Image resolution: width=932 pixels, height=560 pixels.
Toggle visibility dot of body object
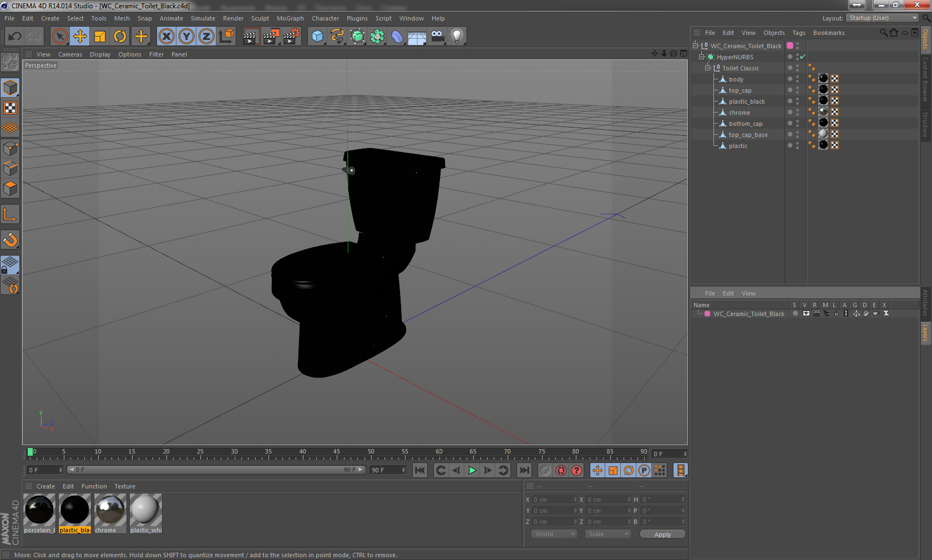790,79
